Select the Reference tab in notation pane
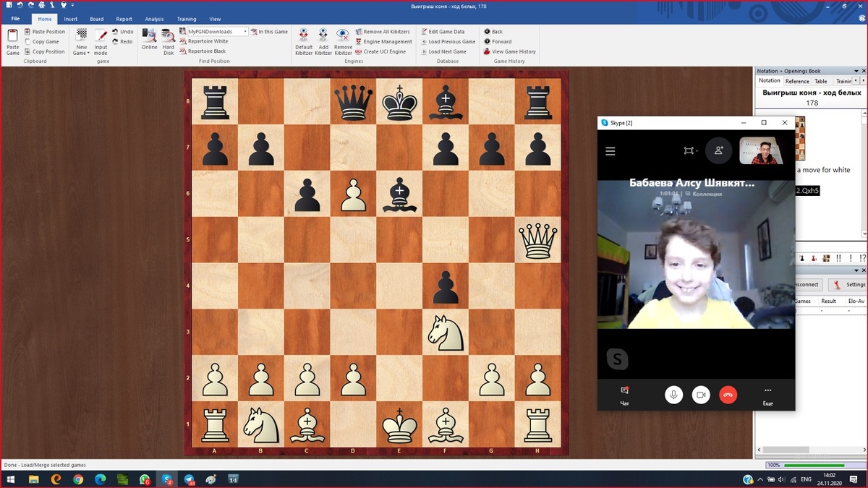This screenshot has width=868, height=488. 797,82
